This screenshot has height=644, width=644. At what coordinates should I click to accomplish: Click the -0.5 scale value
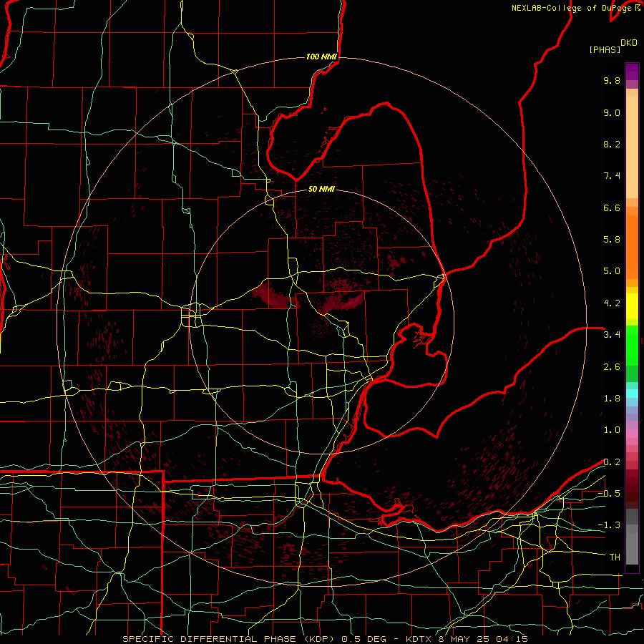[x=609, y=494]
